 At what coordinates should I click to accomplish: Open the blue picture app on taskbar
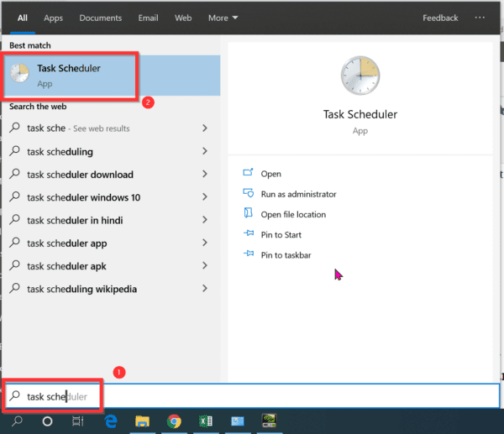[x=238, y=421]
